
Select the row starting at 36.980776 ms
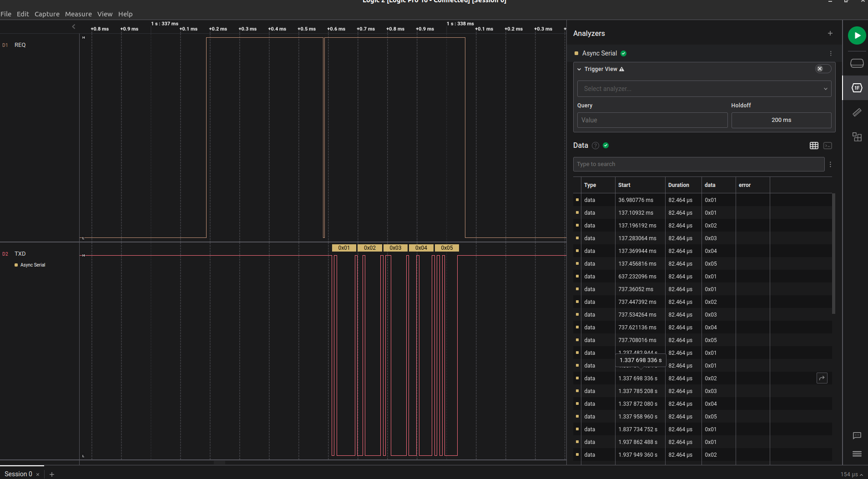point(702,200)
